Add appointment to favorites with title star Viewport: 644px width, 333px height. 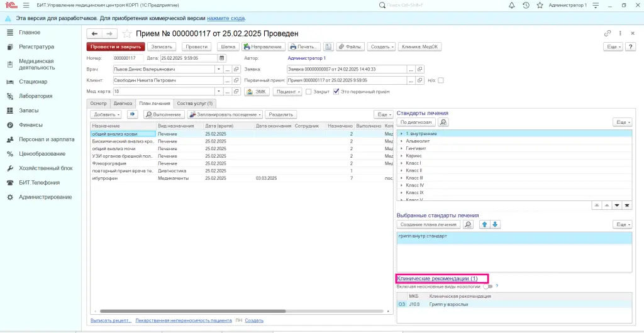126,33
